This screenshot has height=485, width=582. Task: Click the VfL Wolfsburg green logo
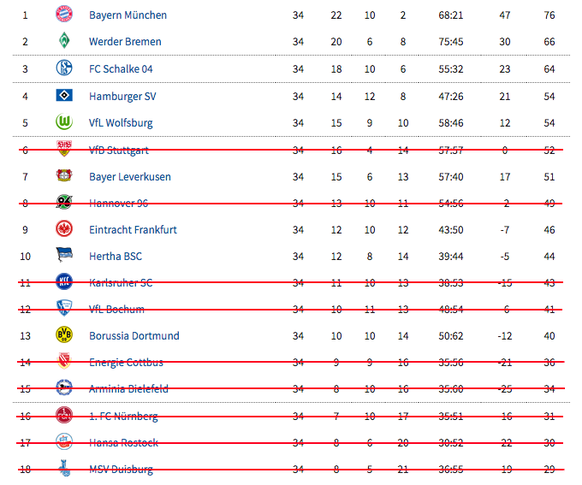coord(64,122)
